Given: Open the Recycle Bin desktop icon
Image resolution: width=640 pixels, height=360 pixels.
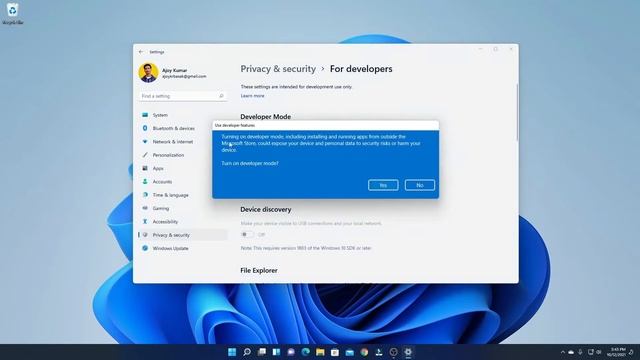Looking at the screenshot, I should pos(12,13).
